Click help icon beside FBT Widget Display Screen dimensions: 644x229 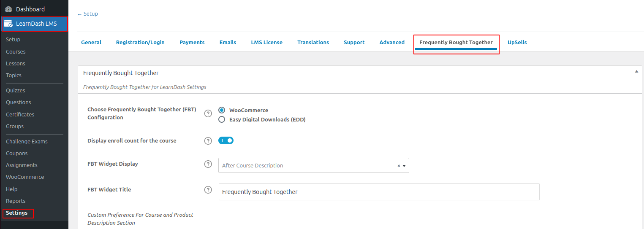click(208, 164)
